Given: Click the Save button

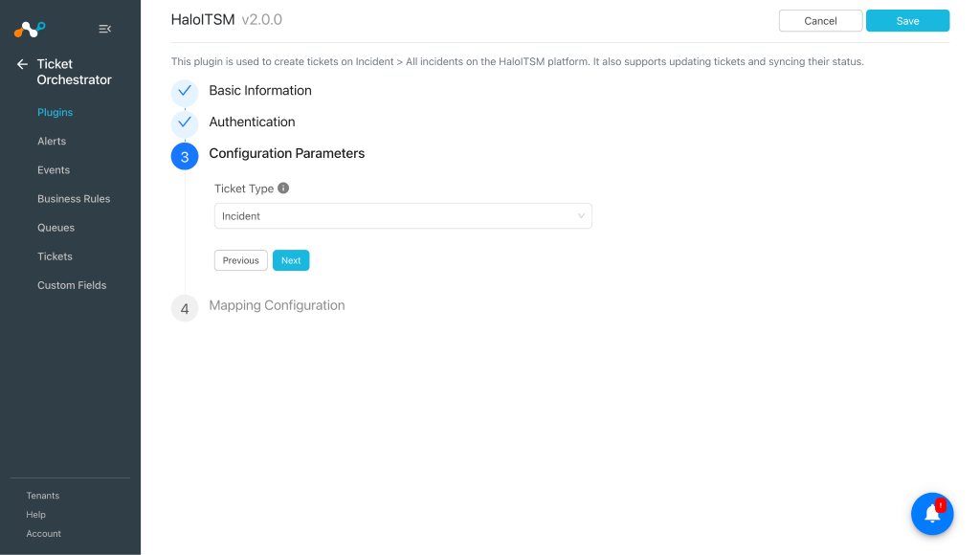Looking at the screenshot, I should coord(907,21).
